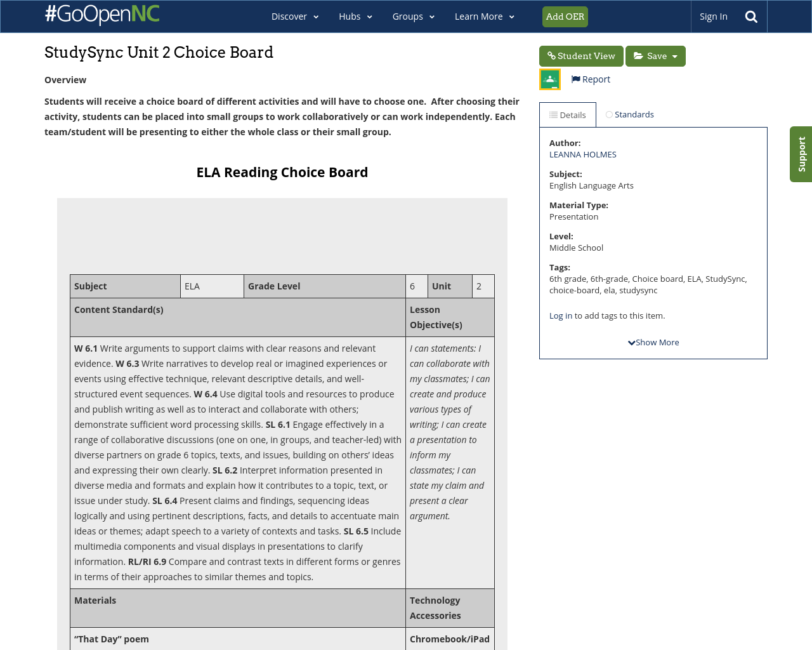Open the Learn More menu

[483, 16]
